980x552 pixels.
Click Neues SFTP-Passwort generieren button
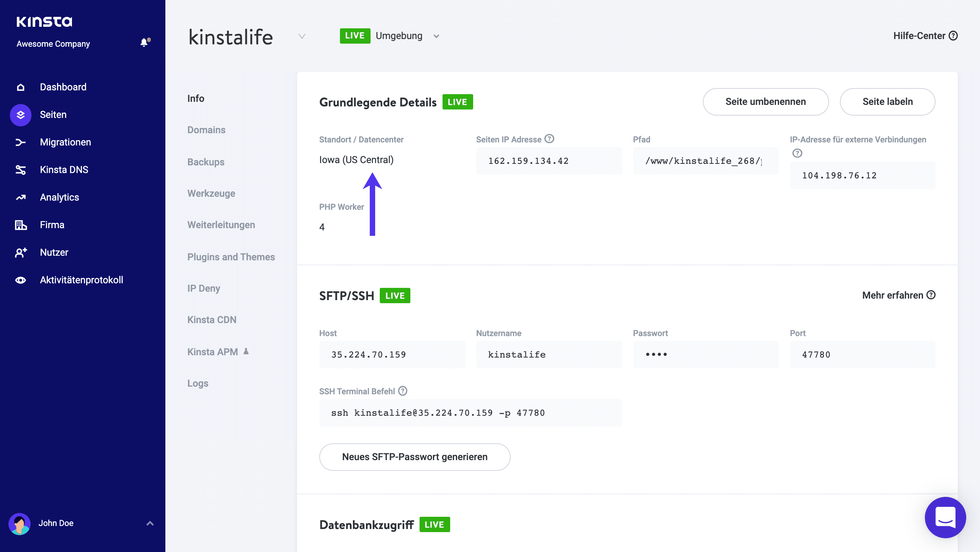tap(415, 456)
